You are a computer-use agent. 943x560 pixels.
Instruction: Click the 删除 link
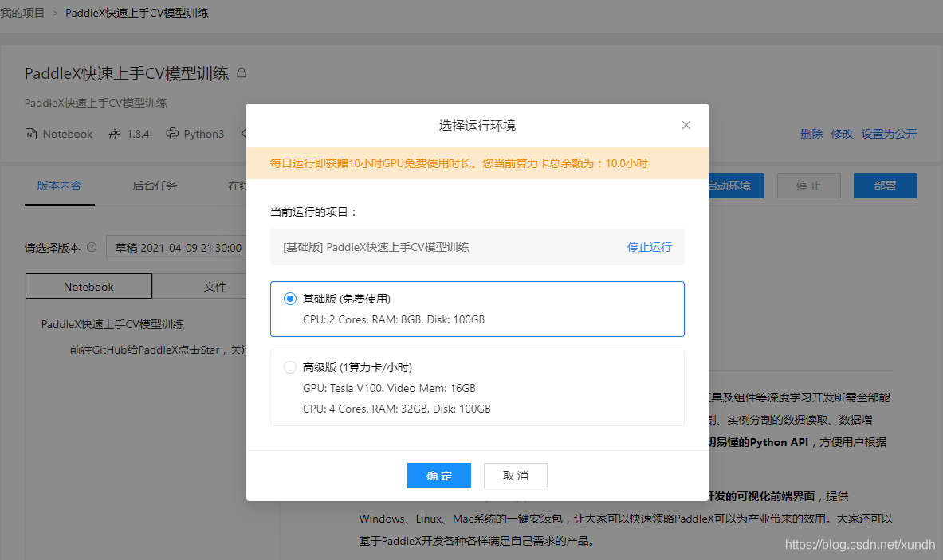pos(811,133)
